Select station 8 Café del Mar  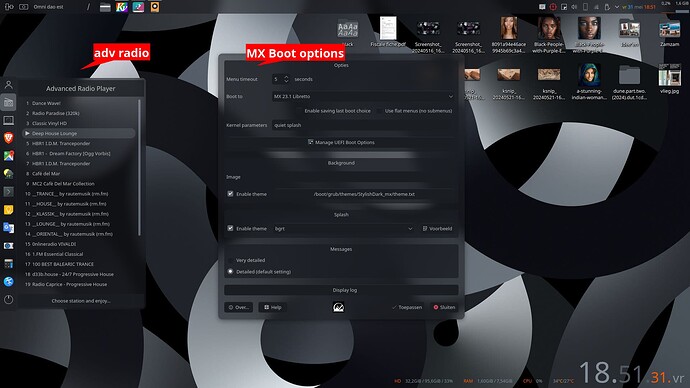pyautogui.click(x=79, y=174)
